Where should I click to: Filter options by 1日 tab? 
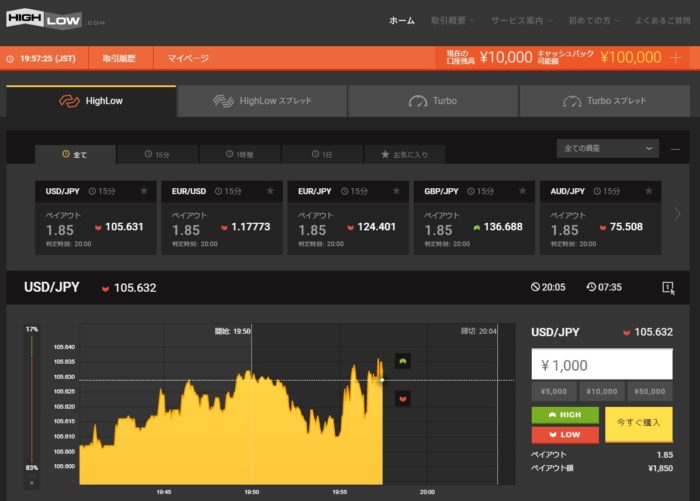[322, 154]
